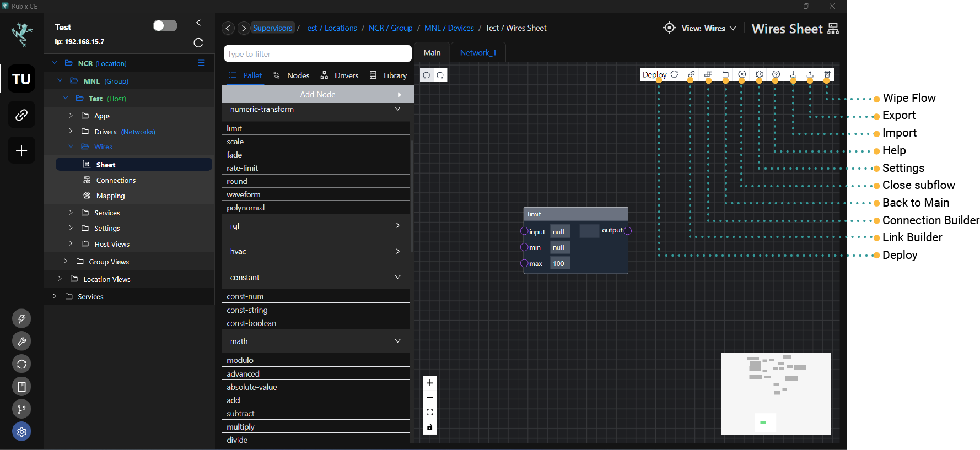Click the sync circle icon in left rail
This screenshot has height=450, width=980.
tap(21, 364)
